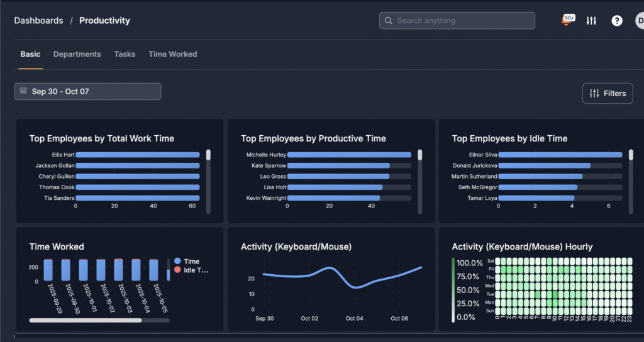Click the Productive Time list scrollbar
Viewport: 644px width, 342px height.
tap(419, 155)
